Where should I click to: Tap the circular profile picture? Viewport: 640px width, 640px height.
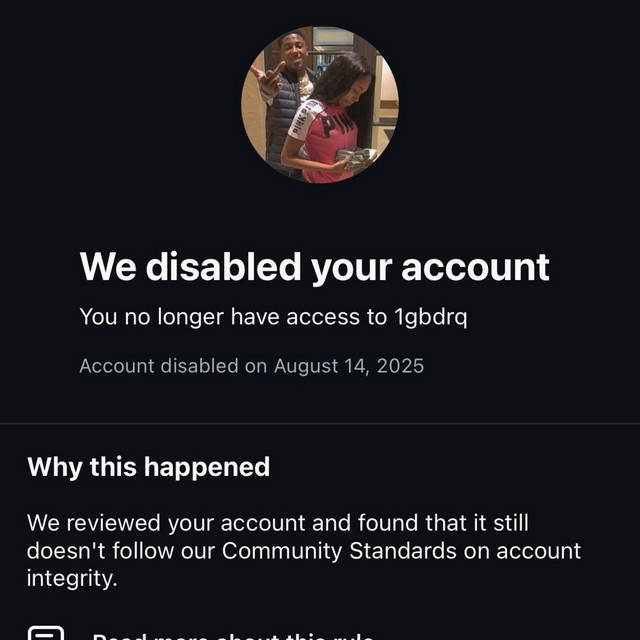click(320, 105)
